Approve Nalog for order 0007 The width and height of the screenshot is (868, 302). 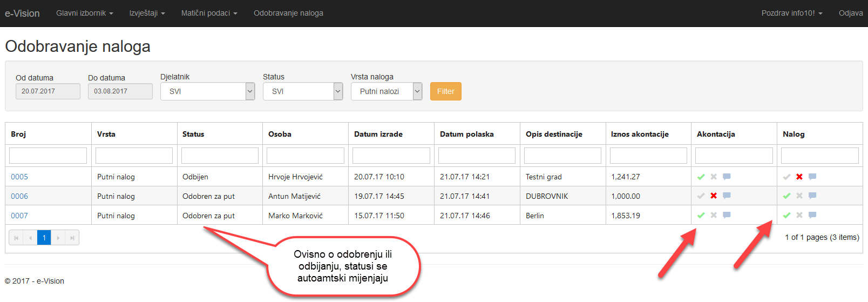pos(786,215)
